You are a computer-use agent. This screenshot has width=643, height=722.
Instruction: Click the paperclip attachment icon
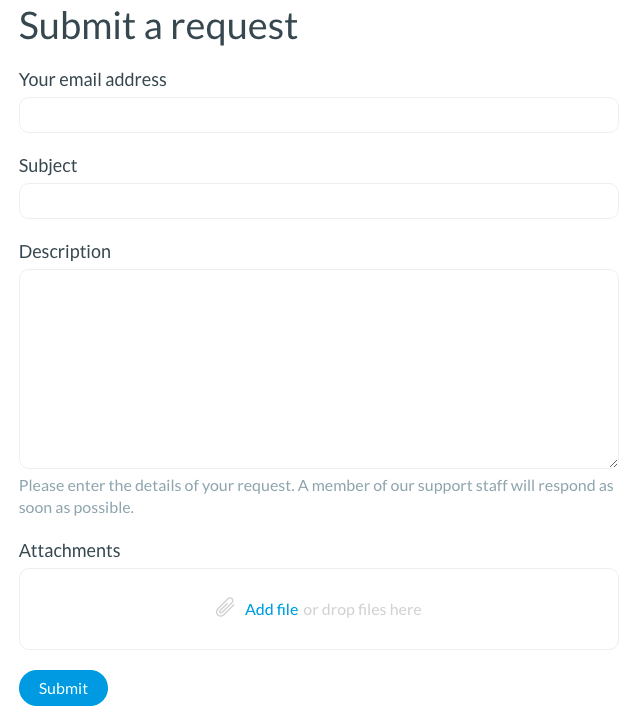point(225,608)
